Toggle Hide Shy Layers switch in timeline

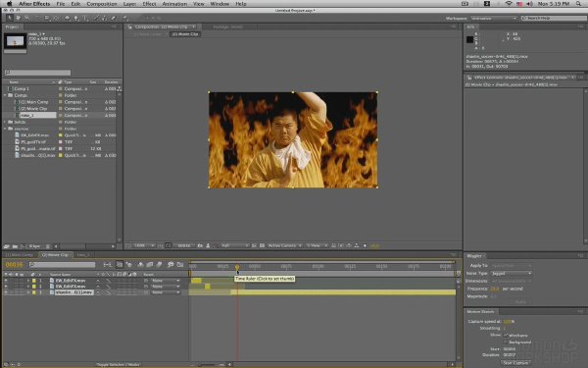click(140, 265)
